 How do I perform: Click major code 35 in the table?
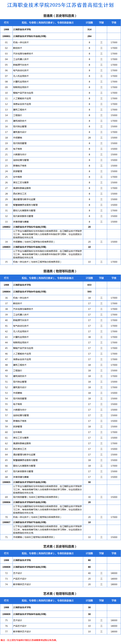(6, 262)
